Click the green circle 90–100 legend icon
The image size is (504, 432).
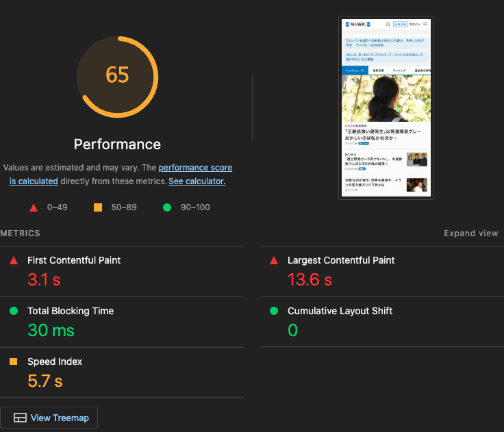(x=167, y=207)
